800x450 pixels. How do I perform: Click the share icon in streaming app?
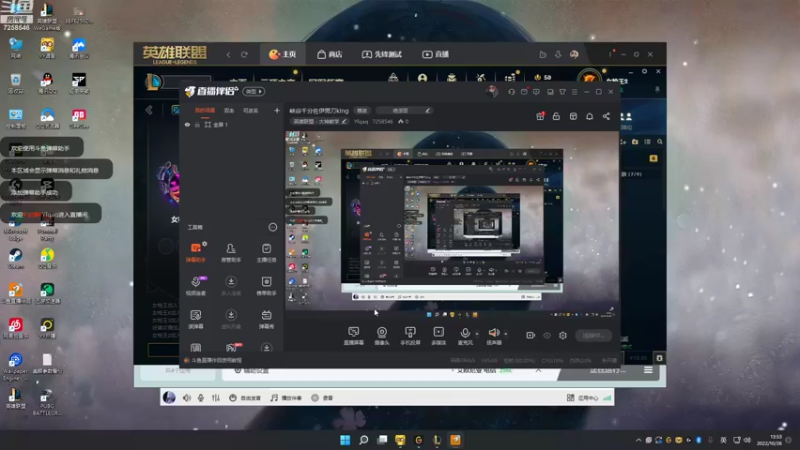click(x=606, y=116)
